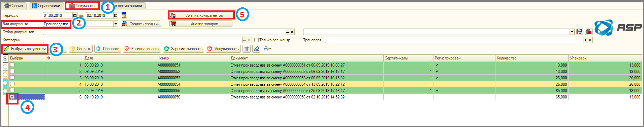Select the topmost all-rows radio filter
This screenshot has height=127, width=644.
pyautogui.click(x=5, y=58)
